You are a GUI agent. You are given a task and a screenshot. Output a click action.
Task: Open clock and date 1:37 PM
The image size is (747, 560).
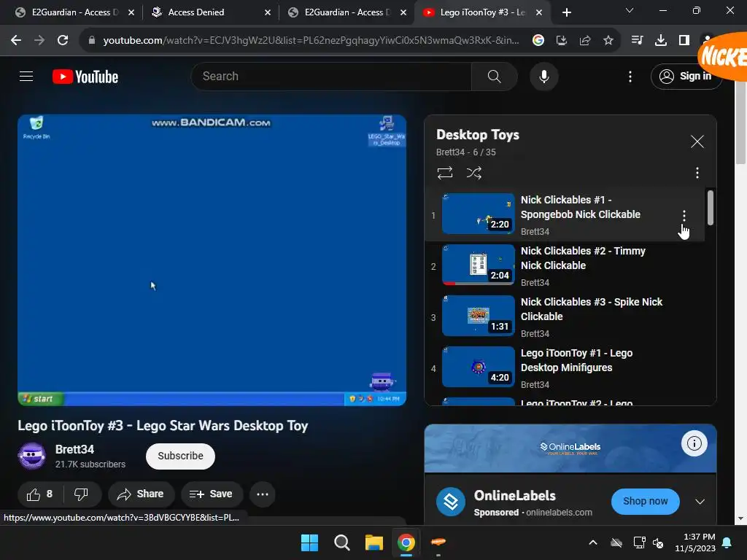pos(695,542)
